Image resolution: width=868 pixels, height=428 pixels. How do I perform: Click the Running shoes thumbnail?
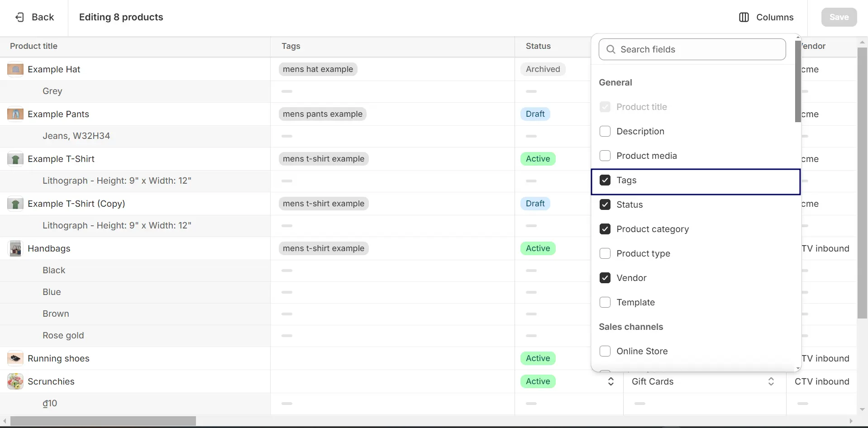(x=15, y=358)
